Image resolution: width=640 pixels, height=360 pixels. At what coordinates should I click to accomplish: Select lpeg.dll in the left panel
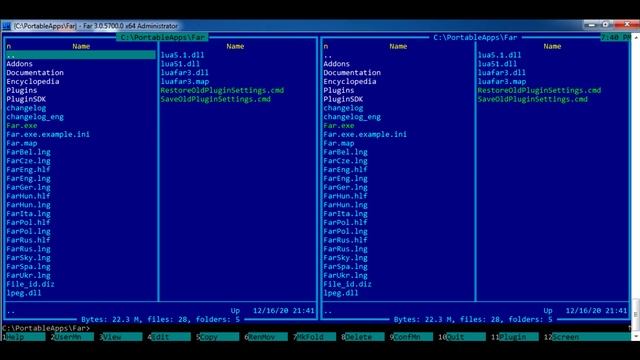coord(24,293)
